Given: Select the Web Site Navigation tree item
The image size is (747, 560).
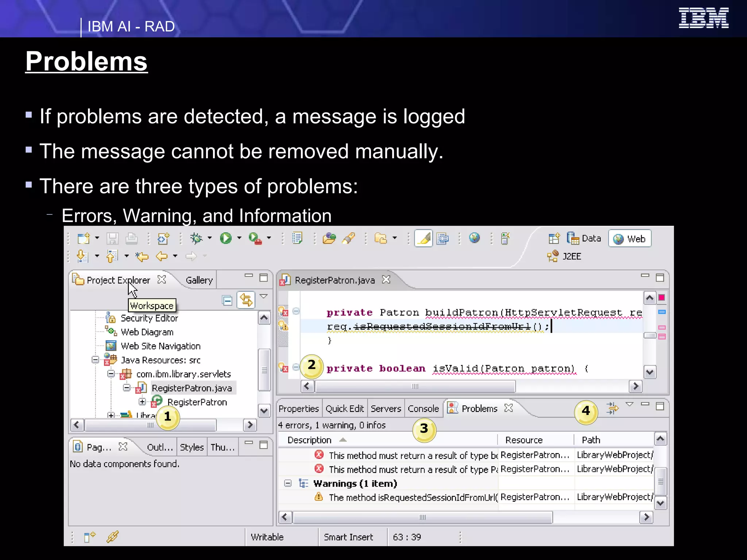Looking at the screenshot, I should tap(160, 346).
